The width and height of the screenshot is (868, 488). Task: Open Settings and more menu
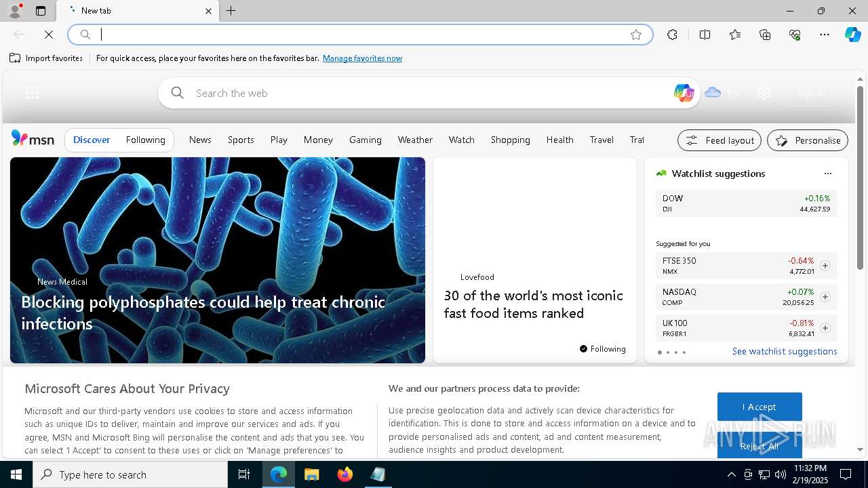(x=825, y=35)
